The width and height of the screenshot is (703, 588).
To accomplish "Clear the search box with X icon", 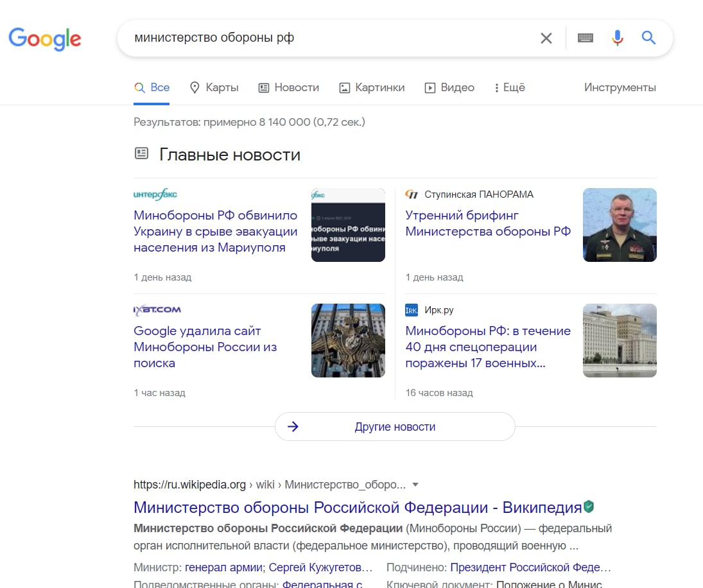I will tap(546, 39).
